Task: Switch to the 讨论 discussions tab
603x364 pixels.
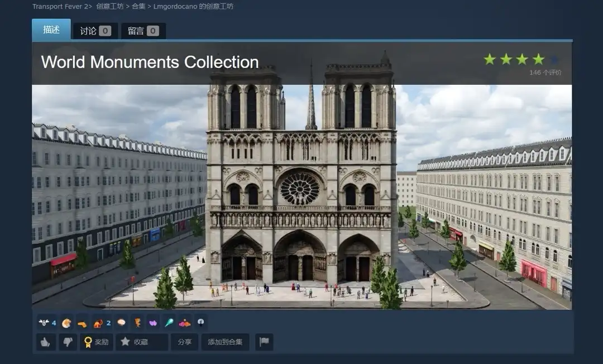Action: pos(95,31)
